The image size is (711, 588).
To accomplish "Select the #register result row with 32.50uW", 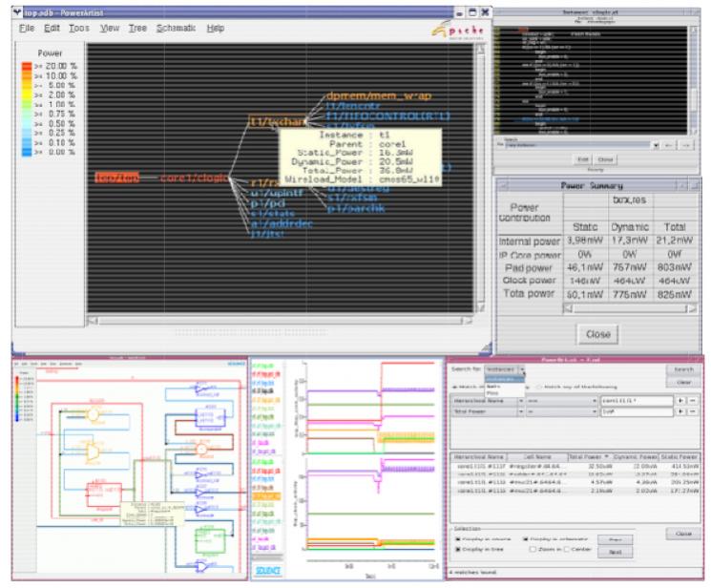I will point(575,467).
